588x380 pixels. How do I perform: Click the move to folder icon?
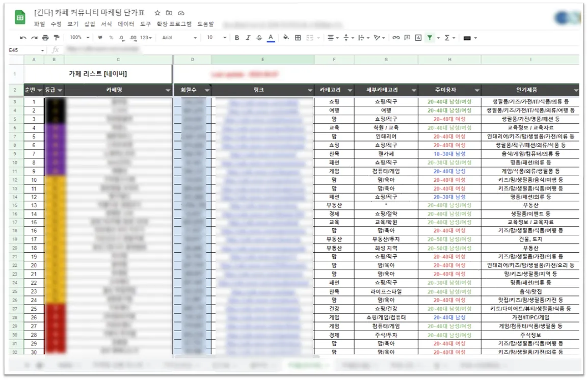pyautogui.click(x=169, y=13)
